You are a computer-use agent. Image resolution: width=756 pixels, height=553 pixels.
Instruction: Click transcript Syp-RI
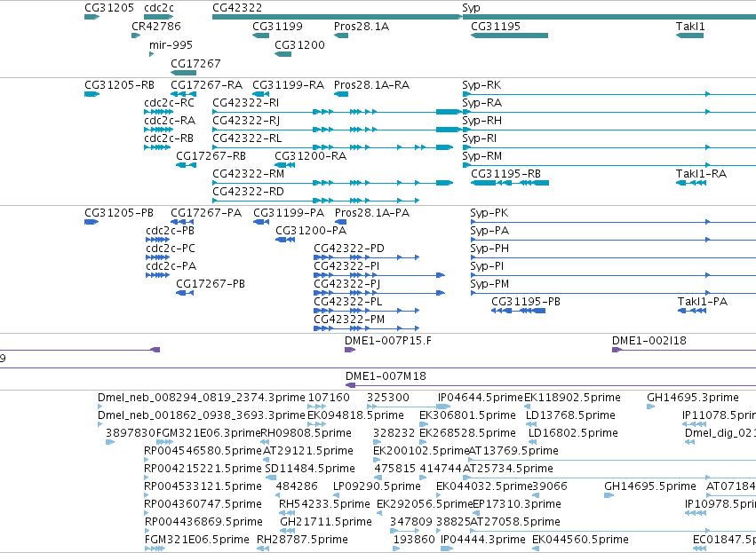tap(609, 147)
